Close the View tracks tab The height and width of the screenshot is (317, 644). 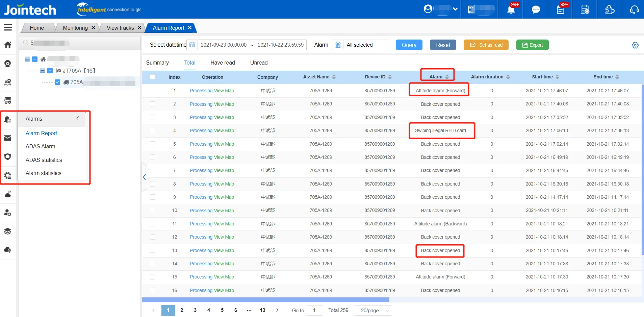[139, 28]
